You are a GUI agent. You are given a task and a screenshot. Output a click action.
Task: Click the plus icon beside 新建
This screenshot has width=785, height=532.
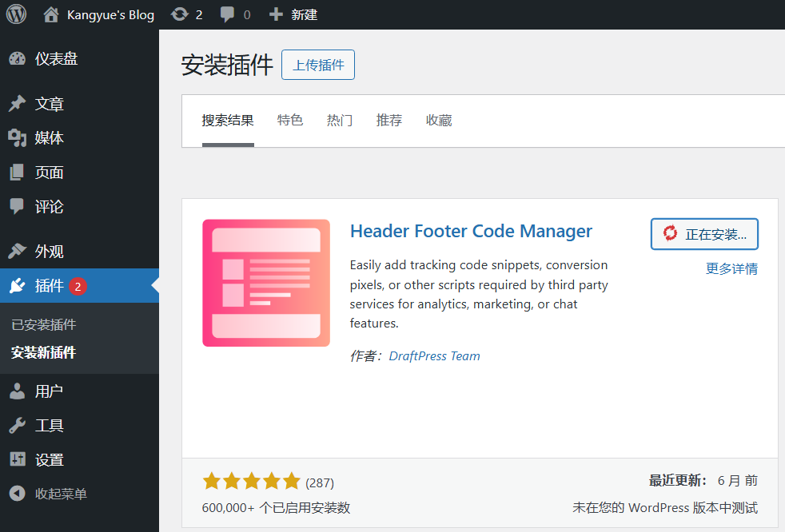point(276,14)
